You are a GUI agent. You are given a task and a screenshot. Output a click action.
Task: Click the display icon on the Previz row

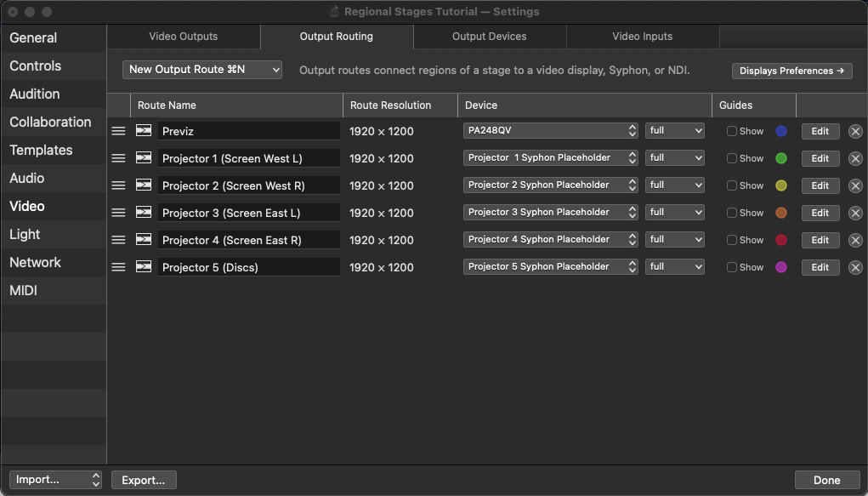click(x=141, y=131)
